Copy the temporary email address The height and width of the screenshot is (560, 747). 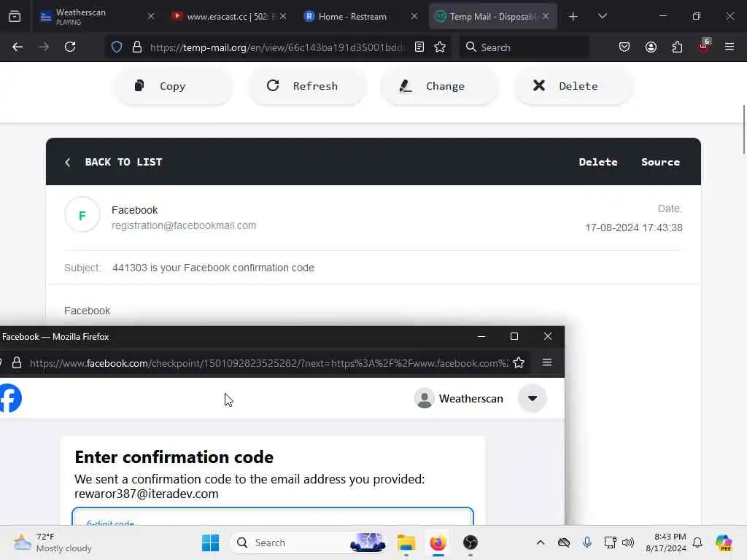173,86
